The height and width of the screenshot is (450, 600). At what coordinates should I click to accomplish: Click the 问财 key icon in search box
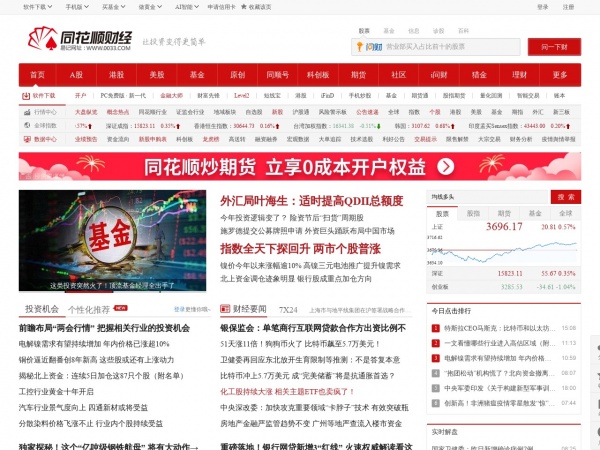(x=360, y=47)
